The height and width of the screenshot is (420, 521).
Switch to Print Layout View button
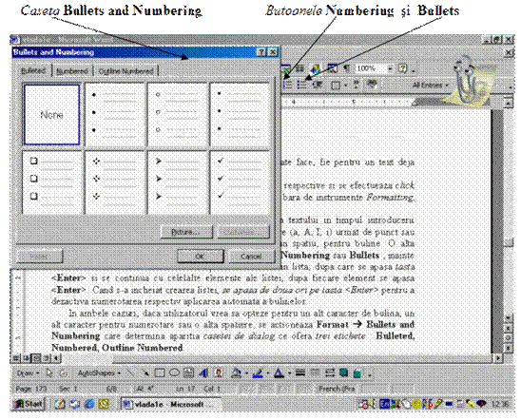coord(37,358)
